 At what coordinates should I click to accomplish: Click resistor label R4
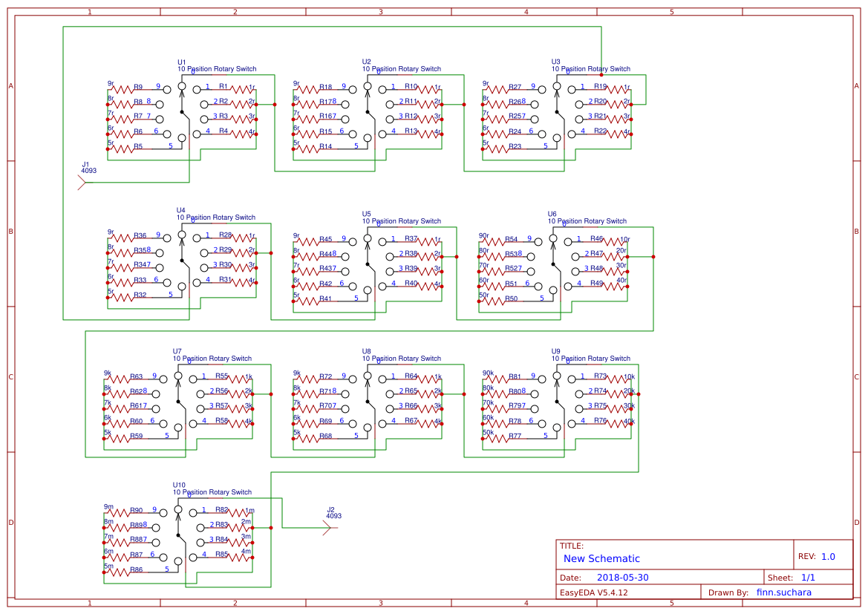click(x=223, y=131)
